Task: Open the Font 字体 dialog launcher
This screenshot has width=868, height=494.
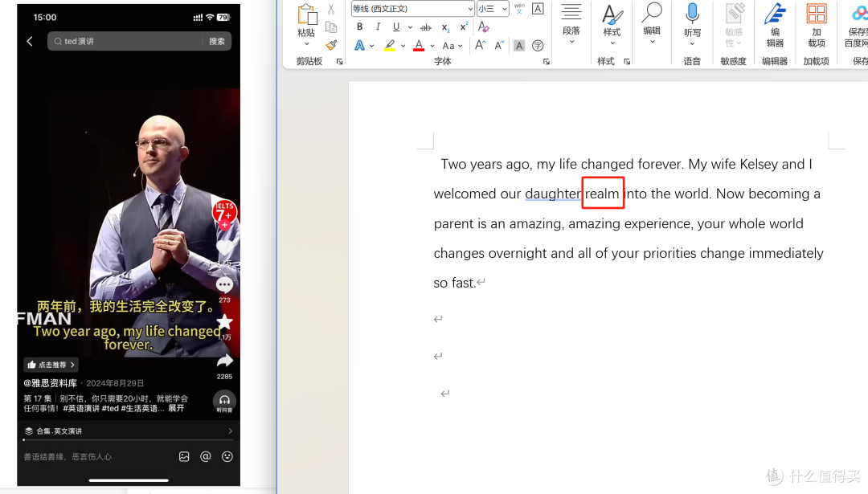Action: point(547,61)
